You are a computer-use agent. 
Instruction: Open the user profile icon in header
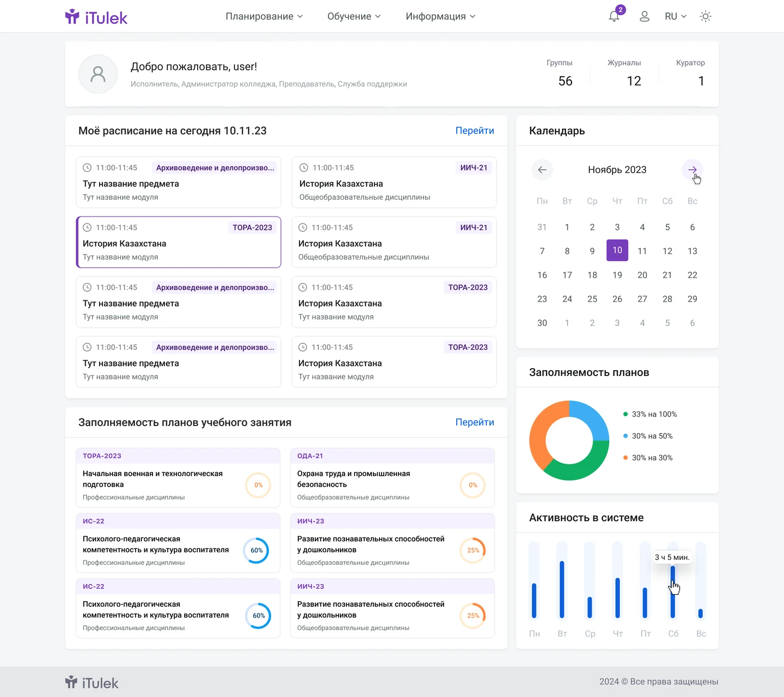tap(645, 16)
